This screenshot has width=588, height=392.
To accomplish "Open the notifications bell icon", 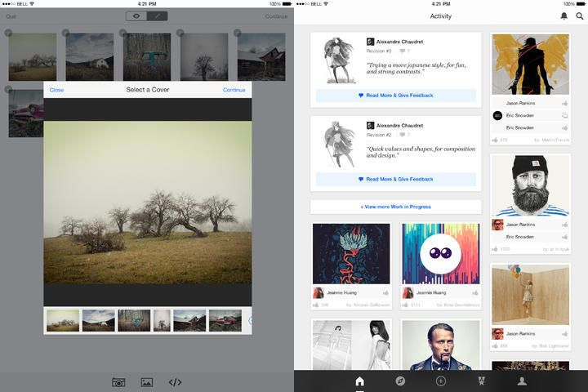I will coord(563,16).
